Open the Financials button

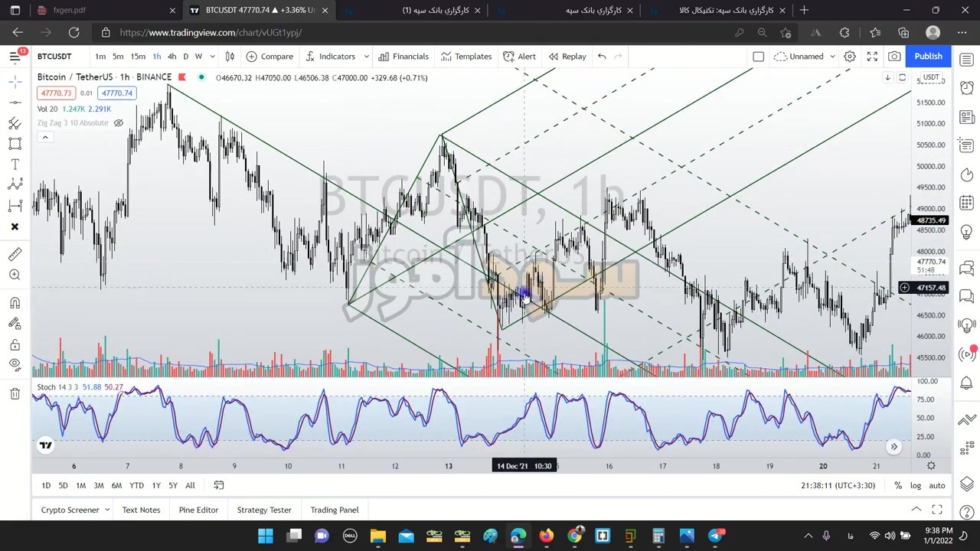403,57
